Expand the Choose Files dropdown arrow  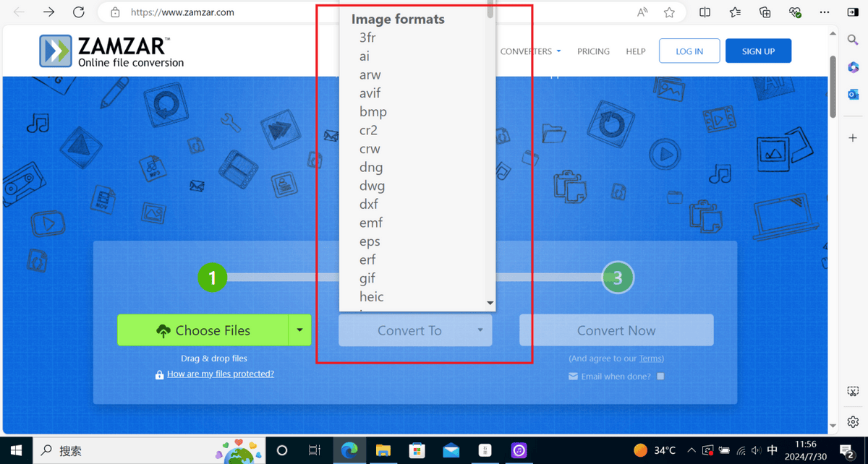(x=299, y=330)
